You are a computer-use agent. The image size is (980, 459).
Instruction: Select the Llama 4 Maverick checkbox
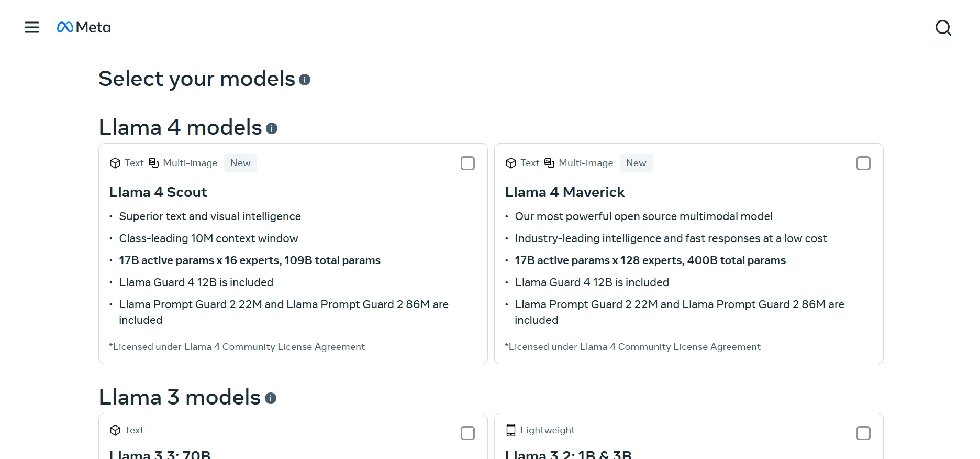pyautogui.click(x=863, y=163)
